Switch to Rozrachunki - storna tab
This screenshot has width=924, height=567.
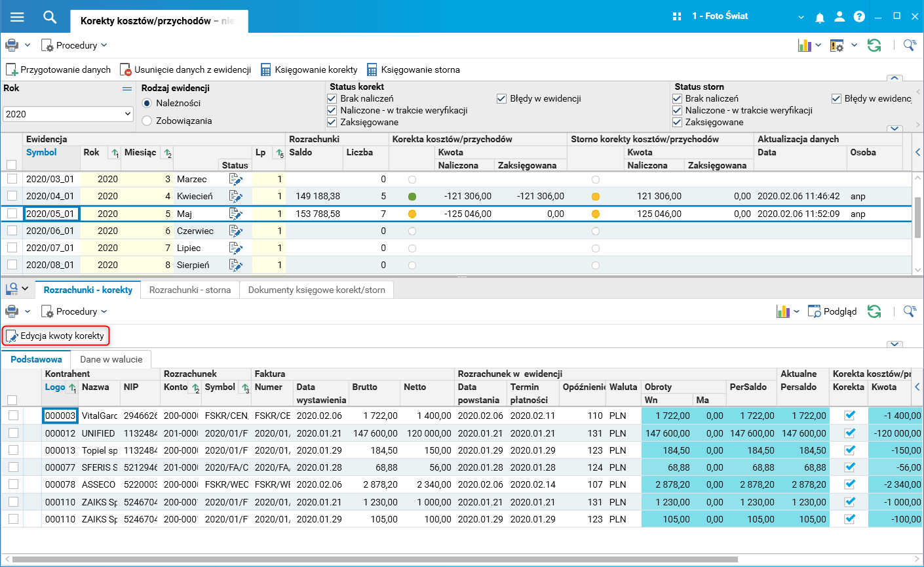click(x=189, y=290)
